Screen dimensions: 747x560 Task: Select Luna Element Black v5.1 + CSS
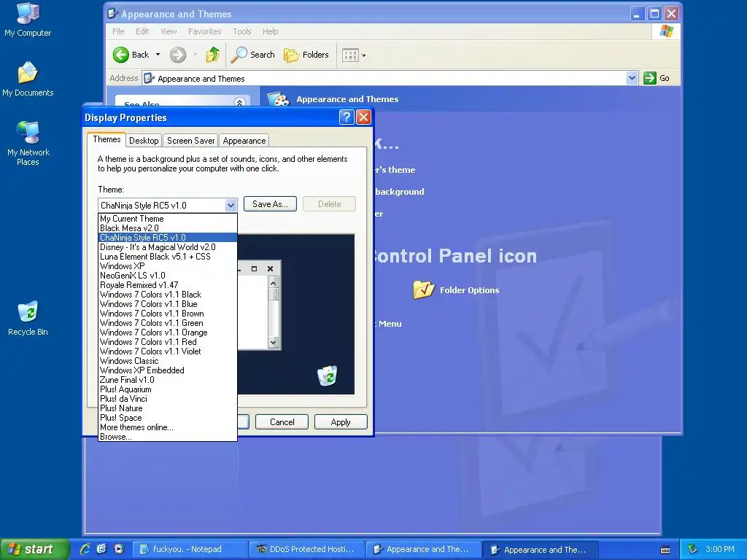pos(168,257)
